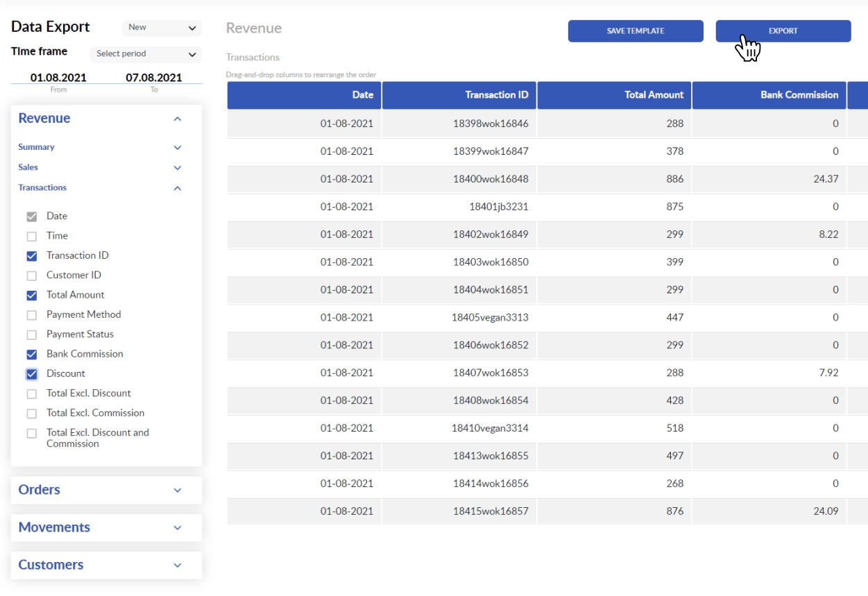The width and height of the screenshot is (868, 596).
Task: Click total amount value 876
Action: click(x=674, y=511)
